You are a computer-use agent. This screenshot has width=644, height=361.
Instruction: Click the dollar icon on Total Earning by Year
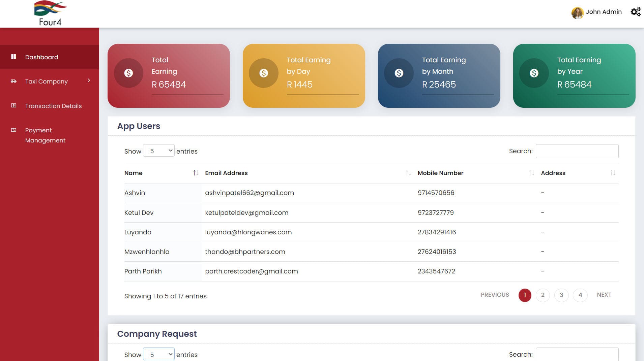[x=534, y=73]
